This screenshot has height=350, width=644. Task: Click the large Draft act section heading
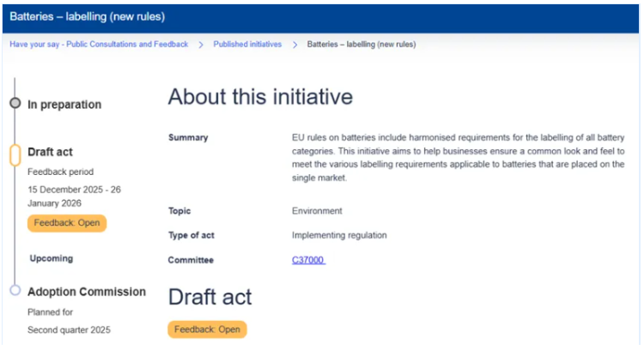[210, 297]
